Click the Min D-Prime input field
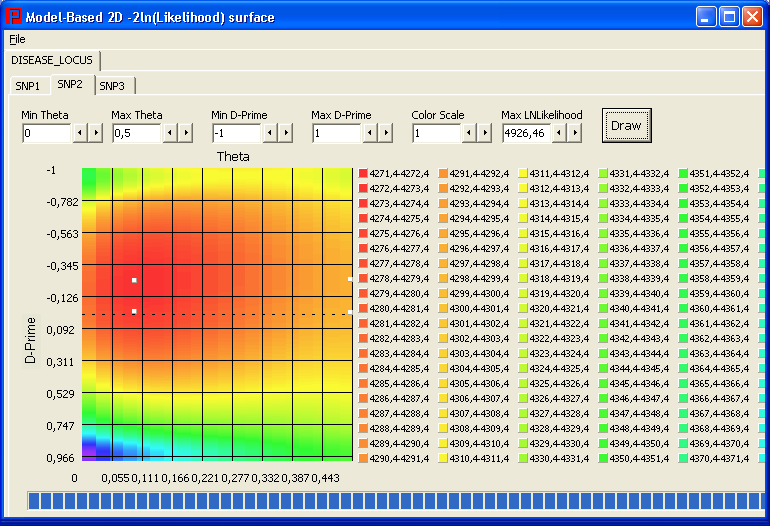 point(237,133)
